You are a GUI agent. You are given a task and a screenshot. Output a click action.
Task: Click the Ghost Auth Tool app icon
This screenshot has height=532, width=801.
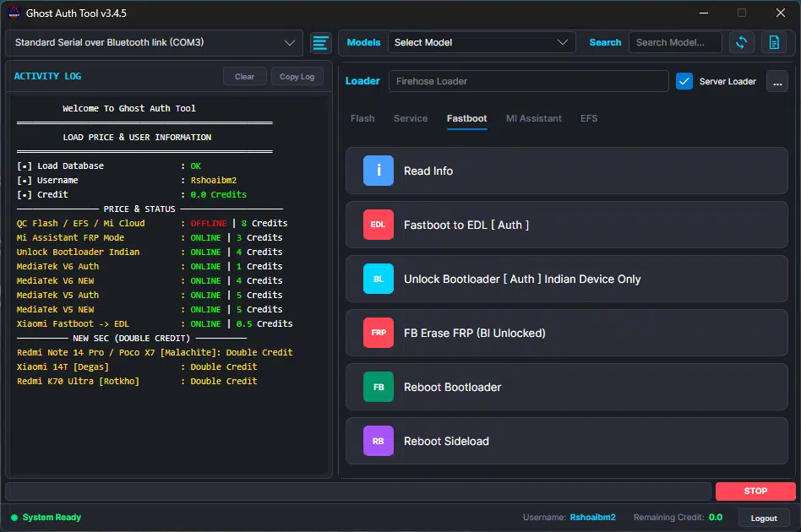coord(14,14)
